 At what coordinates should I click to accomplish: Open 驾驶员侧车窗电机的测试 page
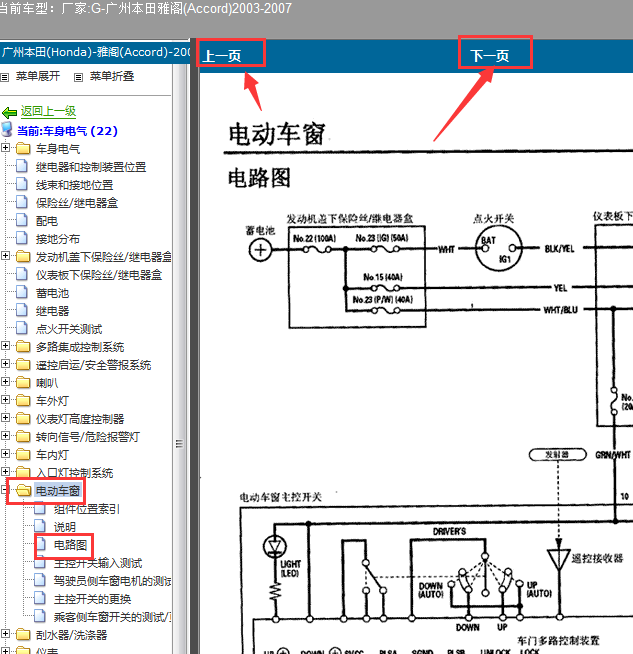tap(112, 581)
